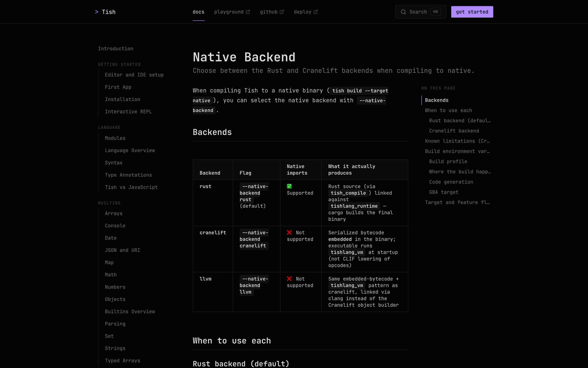
Task: Open the Console builtins page
Action: click(115, 226)
